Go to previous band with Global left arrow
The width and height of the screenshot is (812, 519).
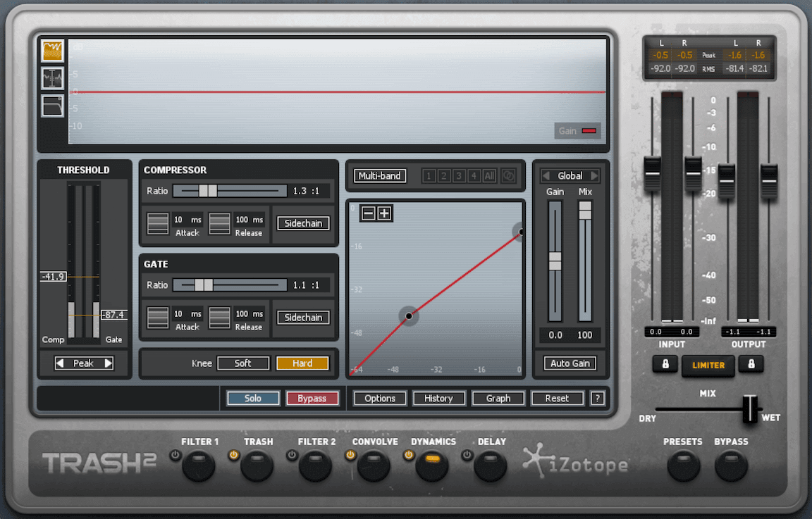[x=546, y=176]
